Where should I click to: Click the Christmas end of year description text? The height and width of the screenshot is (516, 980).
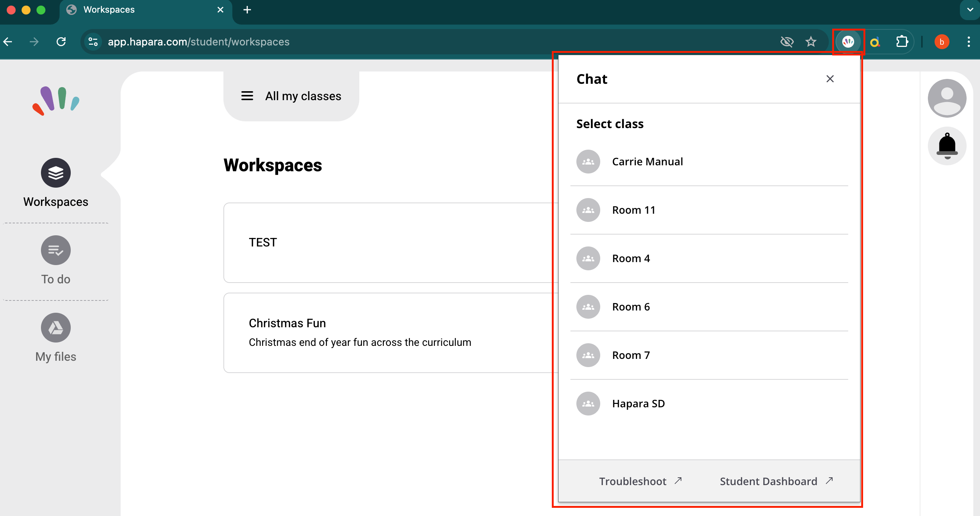(360, 342)
